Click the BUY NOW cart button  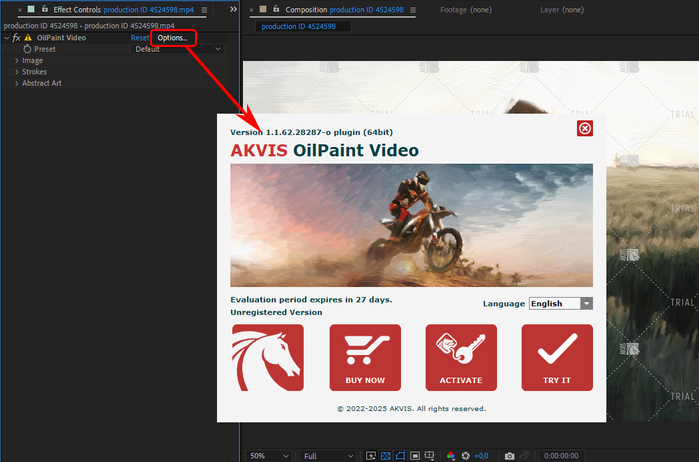365,358
